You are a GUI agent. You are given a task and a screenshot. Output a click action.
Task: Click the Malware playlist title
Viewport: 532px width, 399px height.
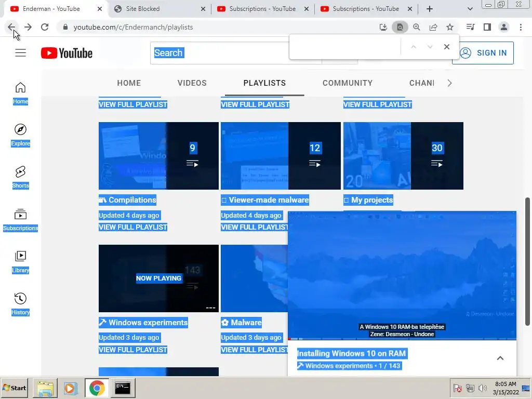click(x=241, y=322)
